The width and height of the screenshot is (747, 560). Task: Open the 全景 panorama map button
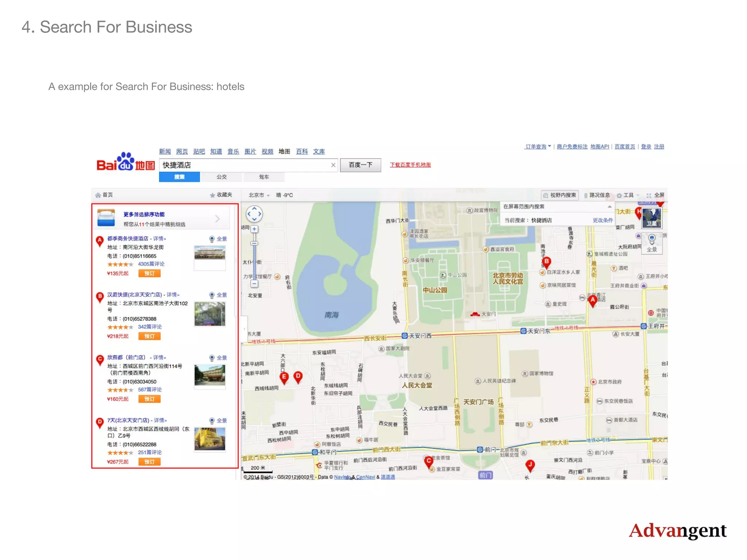click(x=651, y=244)
